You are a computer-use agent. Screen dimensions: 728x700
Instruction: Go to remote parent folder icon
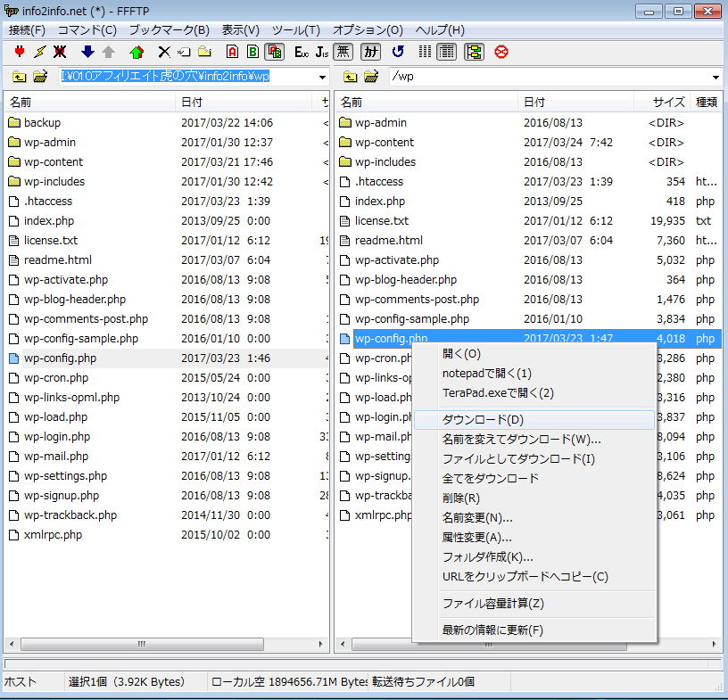pos(350,77)
